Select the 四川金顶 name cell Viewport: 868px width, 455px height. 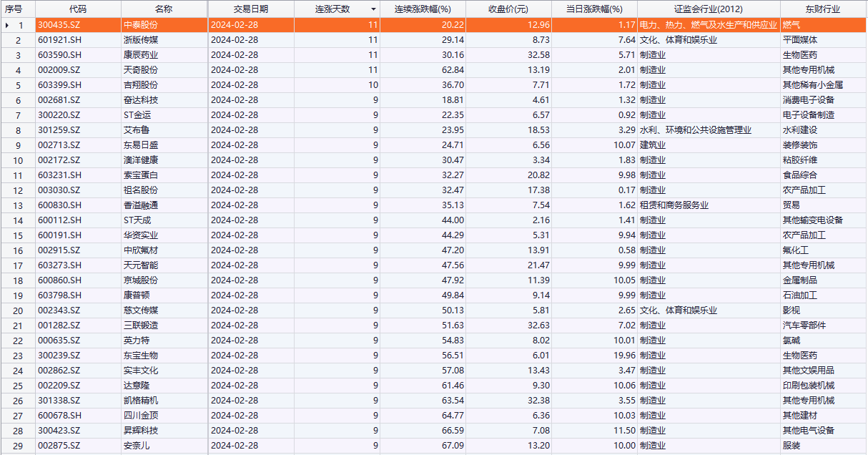click(140, 416)
